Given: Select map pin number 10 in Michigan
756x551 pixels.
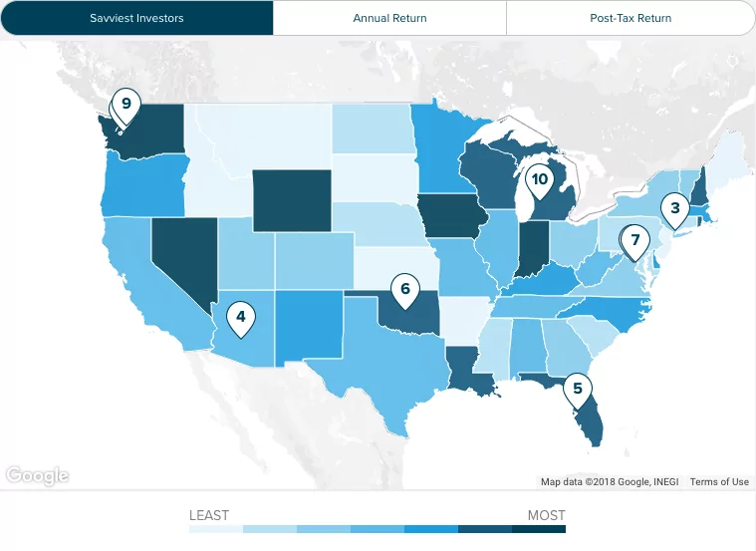Looking at the screenshot, I should point(540,181).
